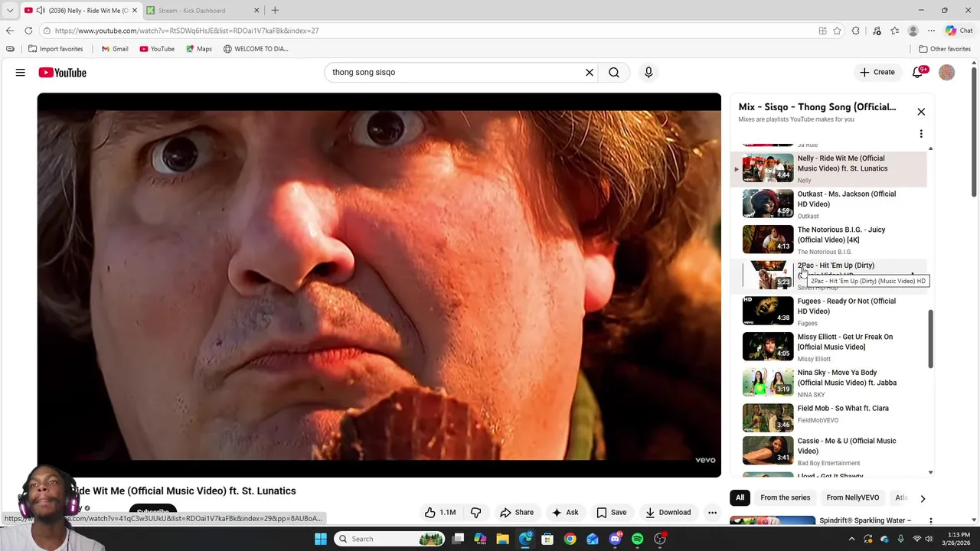Open the YouTube hamburger guide menu
Screen dimensions: 980x551
point(21,73)
